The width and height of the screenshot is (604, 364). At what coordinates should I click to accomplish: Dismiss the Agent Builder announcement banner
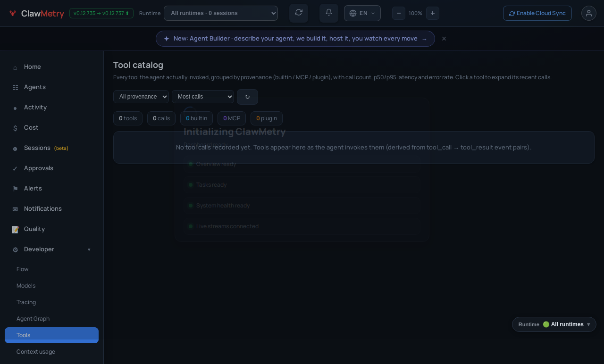tap(444, 39)
